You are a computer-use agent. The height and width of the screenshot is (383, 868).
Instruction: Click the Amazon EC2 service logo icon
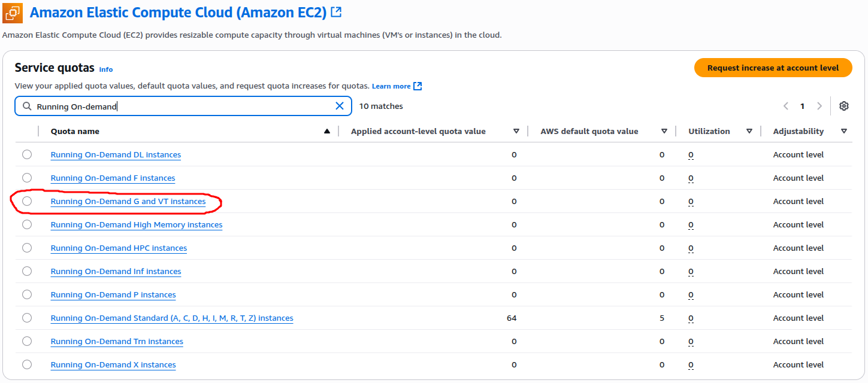13,13
